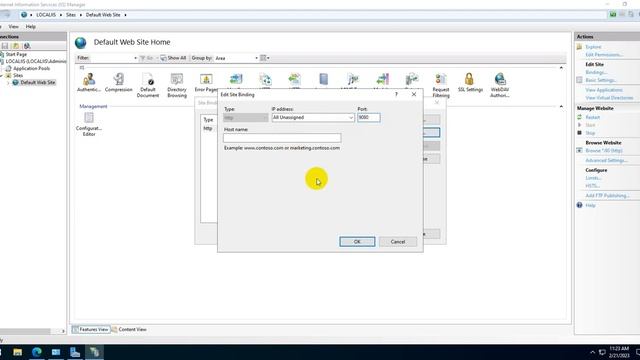This screenshot has width=640, height=360.
Task: Click the Stop square icon
Action: [579, 133]
